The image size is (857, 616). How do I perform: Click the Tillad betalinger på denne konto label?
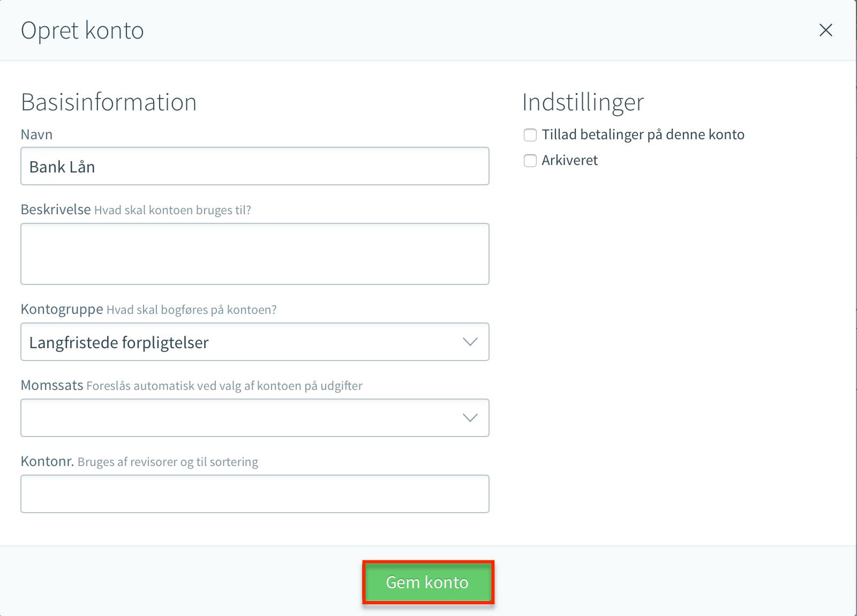click(643, 134)
